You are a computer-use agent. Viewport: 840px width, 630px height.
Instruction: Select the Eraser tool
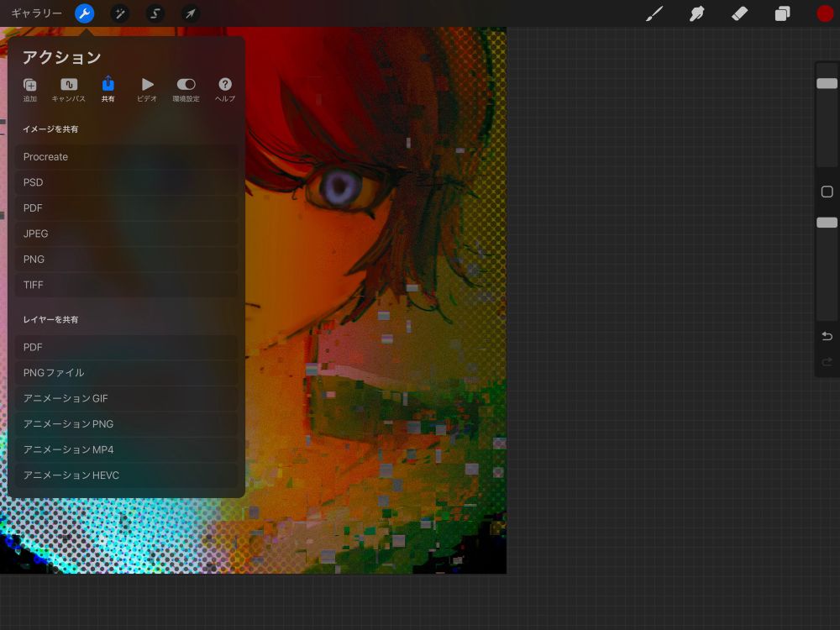click(x=739, y=13)
